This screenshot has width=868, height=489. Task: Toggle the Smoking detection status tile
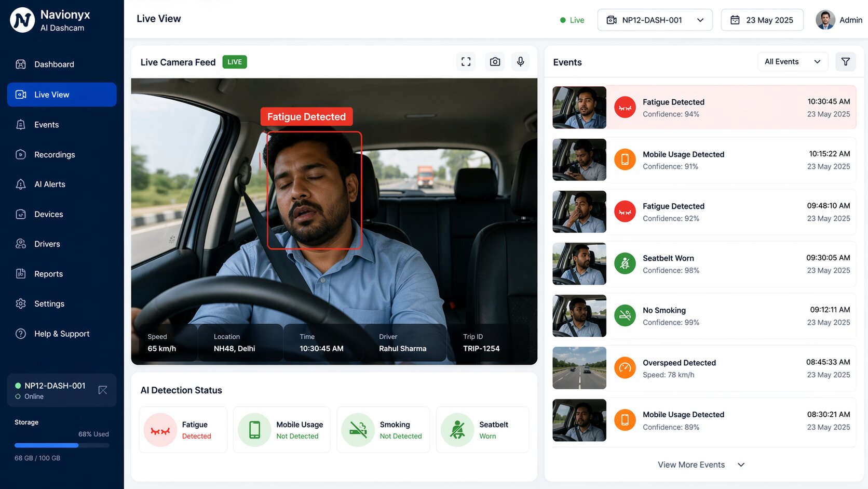(383, 429)
